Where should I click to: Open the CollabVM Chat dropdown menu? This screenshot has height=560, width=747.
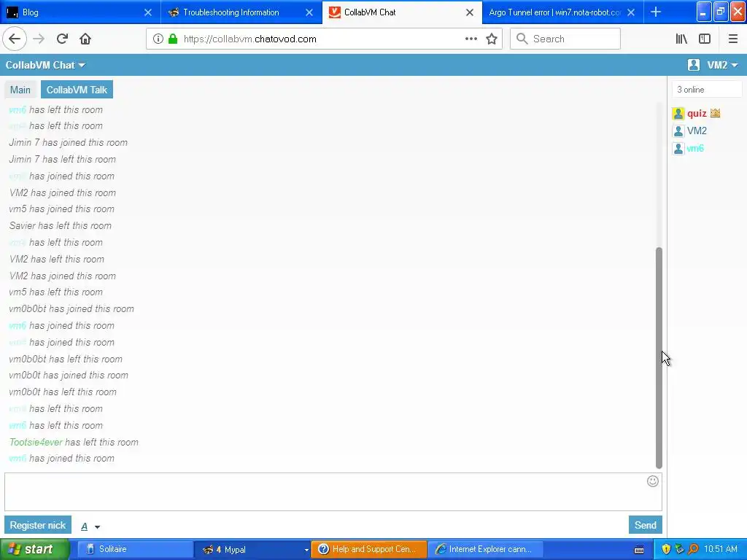[x=45, y=65]
